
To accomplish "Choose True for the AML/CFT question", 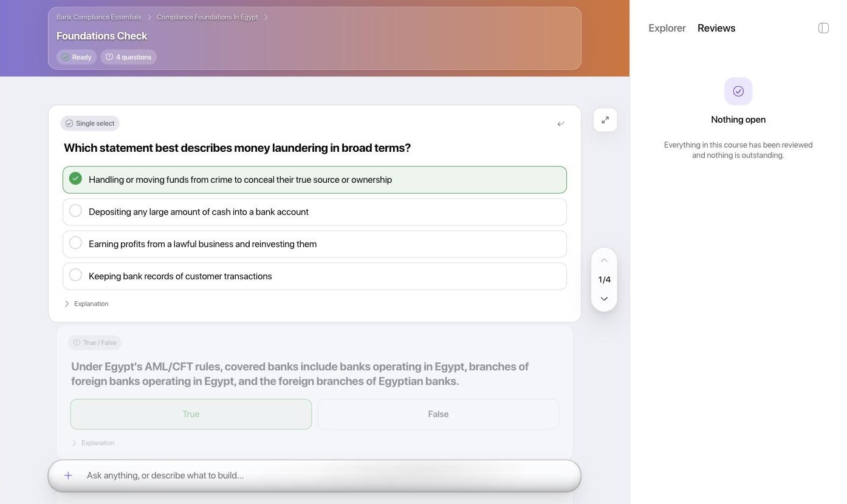I will click(x=191, y=414).
